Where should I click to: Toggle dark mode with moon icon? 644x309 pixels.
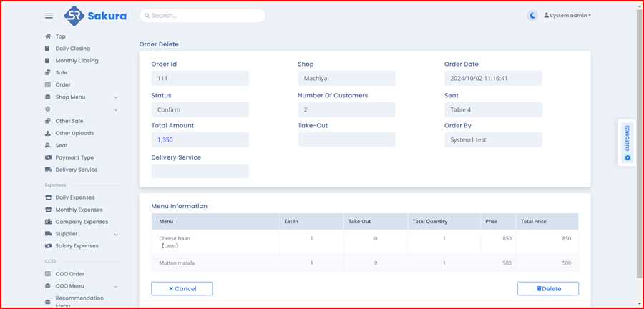tap(532, 15)
